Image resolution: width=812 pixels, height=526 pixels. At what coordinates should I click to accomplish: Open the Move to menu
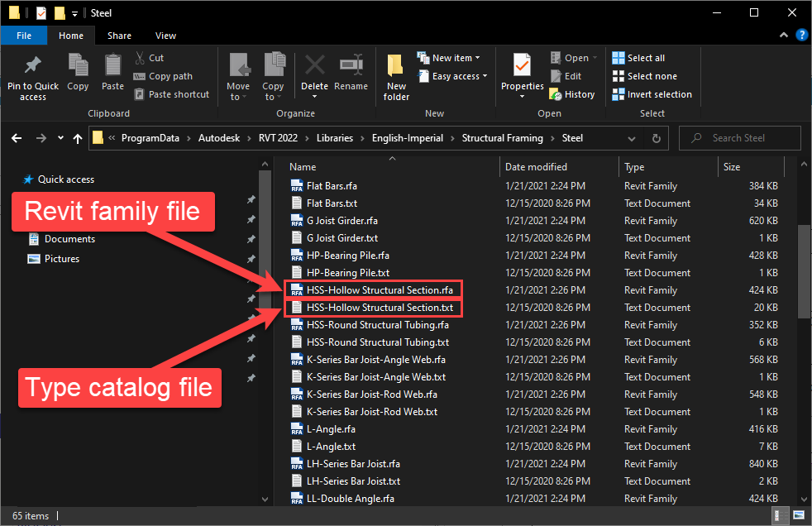point(238,77)
